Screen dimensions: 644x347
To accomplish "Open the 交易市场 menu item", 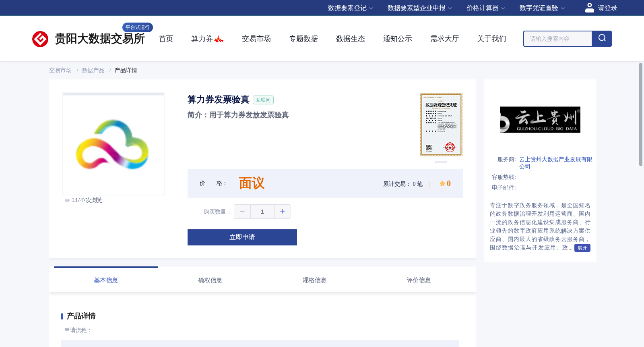I will tap(256, 39).
